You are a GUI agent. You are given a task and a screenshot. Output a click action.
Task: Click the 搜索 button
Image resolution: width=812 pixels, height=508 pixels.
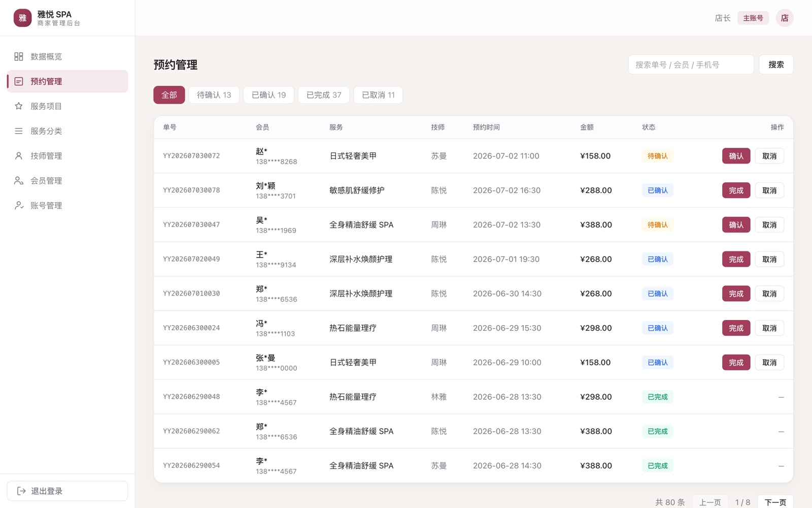776,65
